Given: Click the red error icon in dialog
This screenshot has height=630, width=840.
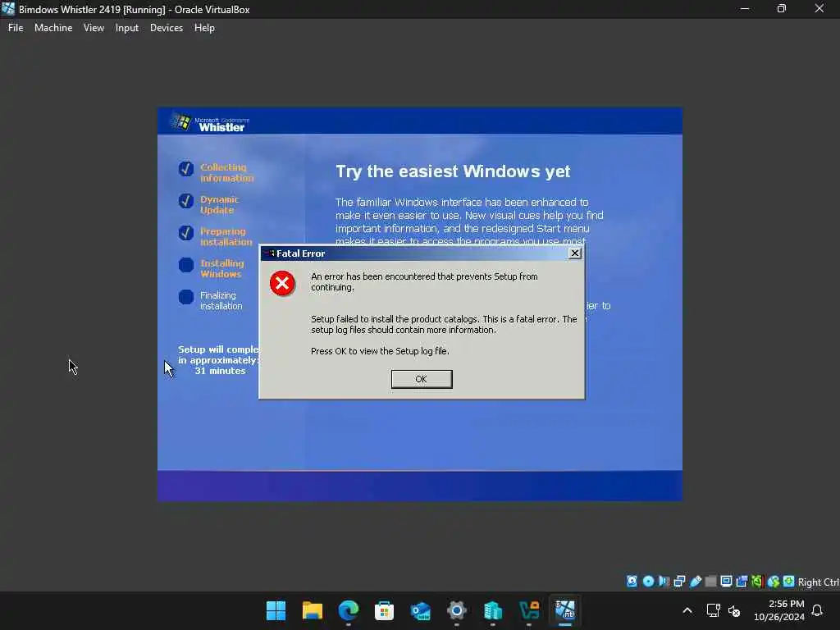Looking at the screenshot, I should [x=282, y=283].
